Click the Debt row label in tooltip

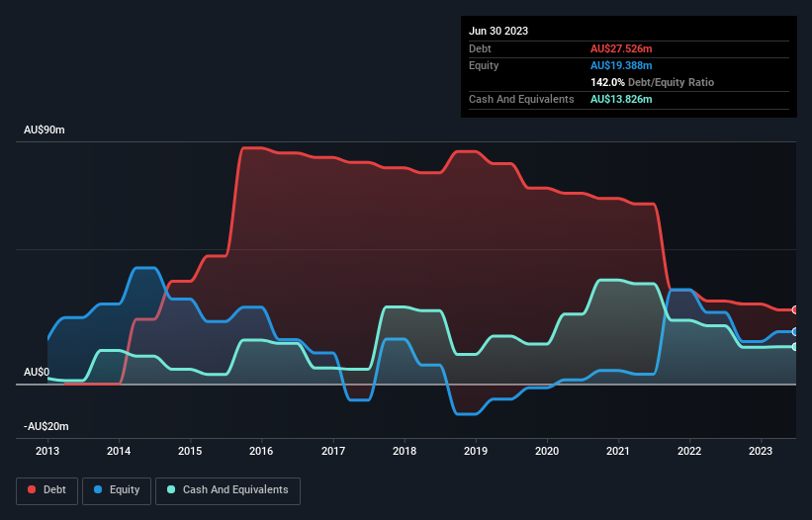tap(480, 48)
